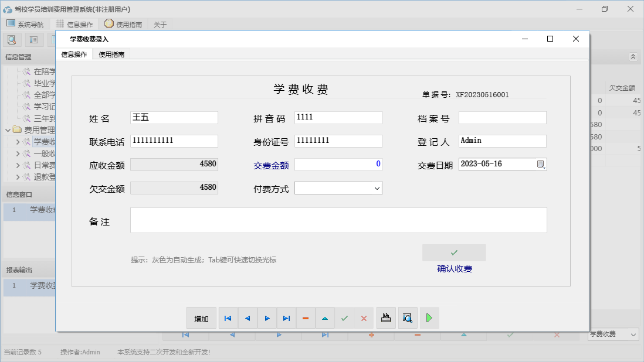The height and width of the screenshot is (362, 644).
Task: Collapse the 费用管理 tree folder
Action: (8, 130)
